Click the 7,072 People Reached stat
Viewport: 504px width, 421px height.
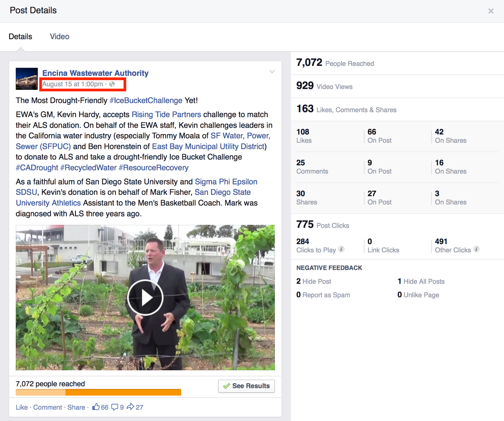[335, 63]
